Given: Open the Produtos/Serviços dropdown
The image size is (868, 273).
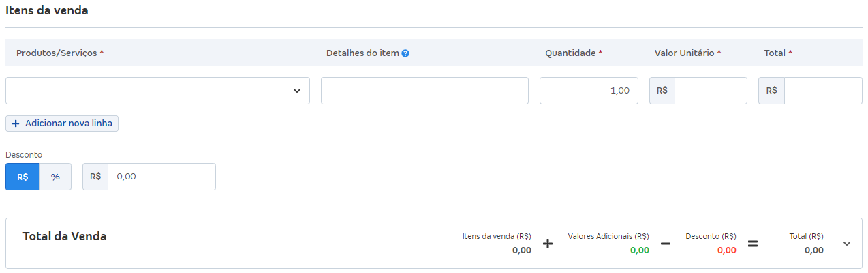Looking at the screenshot, I should (157, 91).
